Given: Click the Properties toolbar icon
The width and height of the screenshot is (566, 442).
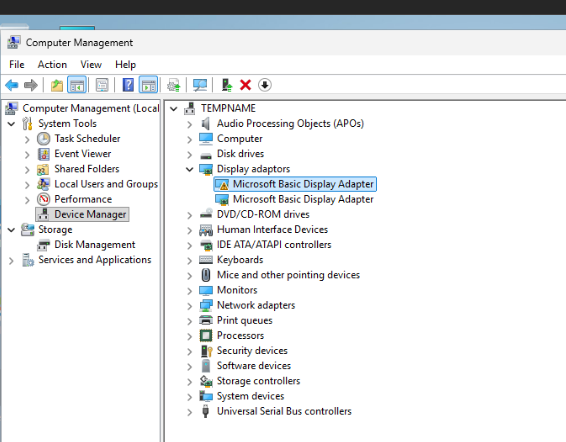Looking at the screenshot, I should [x=102, y=85].
